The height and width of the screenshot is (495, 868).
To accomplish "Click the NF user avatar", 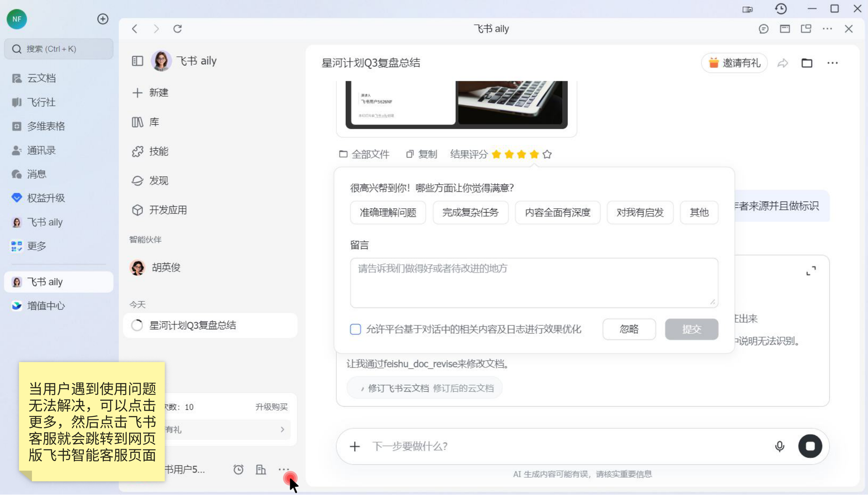I will (17, 19).
